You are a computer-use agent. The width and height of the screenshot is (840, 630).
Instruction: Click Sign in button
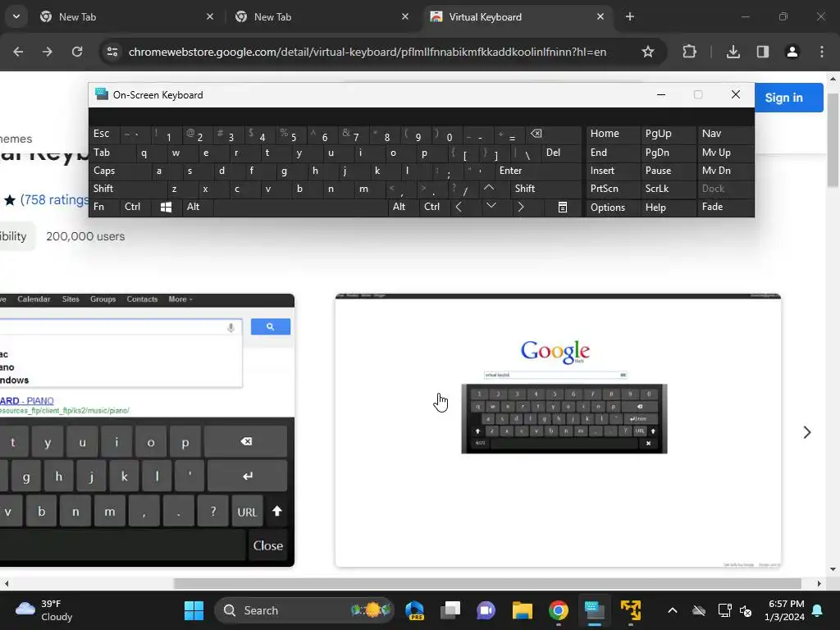pyautogui.click(x=788, y=98)
